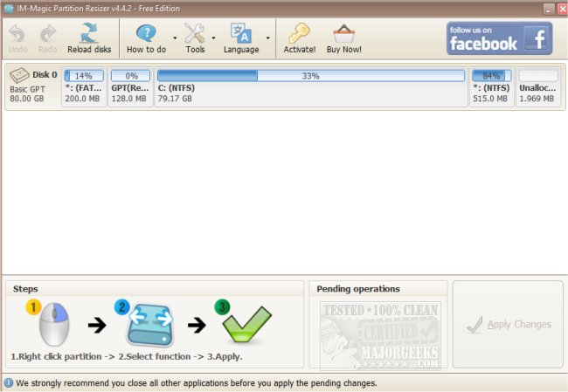The height and width of the screenshot is (392, 568).
Task: Select the *: (NTFS) recovery partition label
Action: (491, 88)
